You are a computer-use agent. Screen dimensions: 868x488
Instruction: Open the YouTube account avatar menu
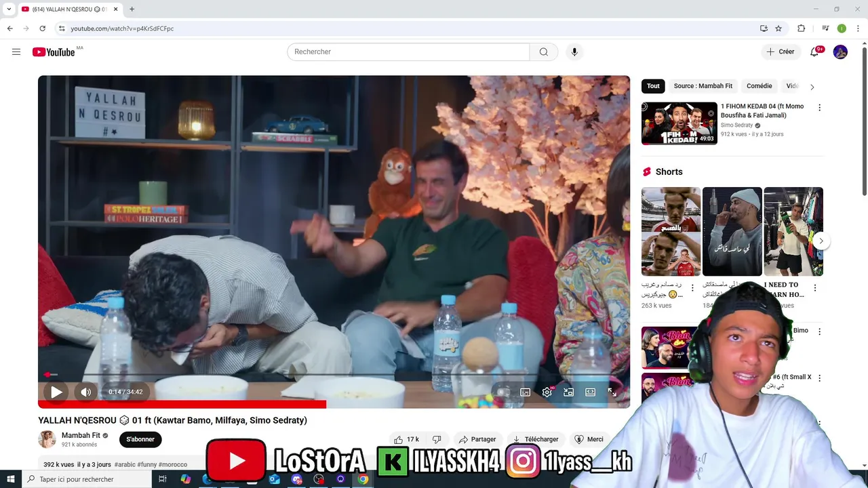(x=840, y=52)
